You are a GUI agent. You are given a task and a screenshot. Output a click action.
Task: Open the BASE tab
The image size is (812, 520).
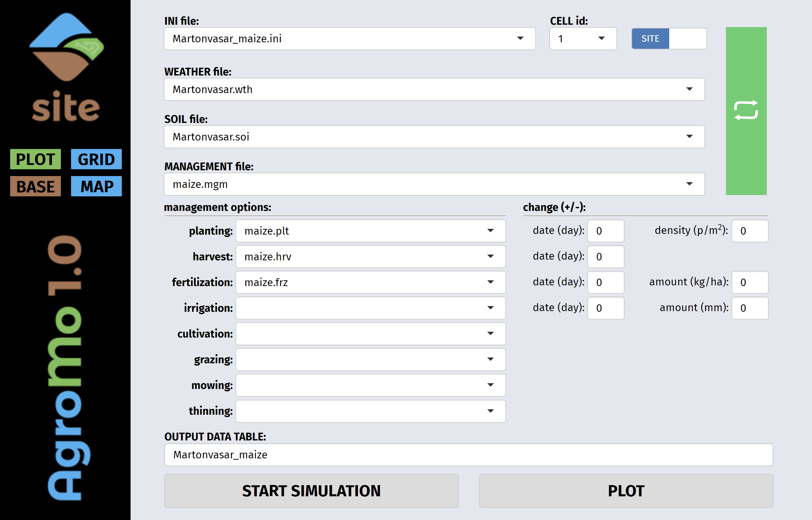(36, 186)
